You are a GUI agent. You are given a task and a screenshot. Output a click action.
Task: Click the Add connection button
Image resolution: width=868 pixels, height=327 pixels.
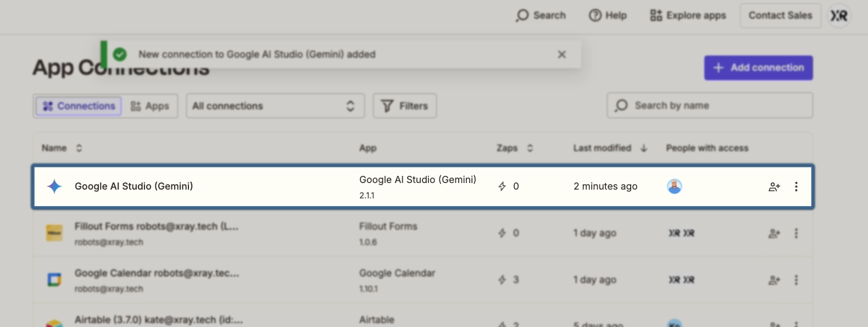point(758,68)
